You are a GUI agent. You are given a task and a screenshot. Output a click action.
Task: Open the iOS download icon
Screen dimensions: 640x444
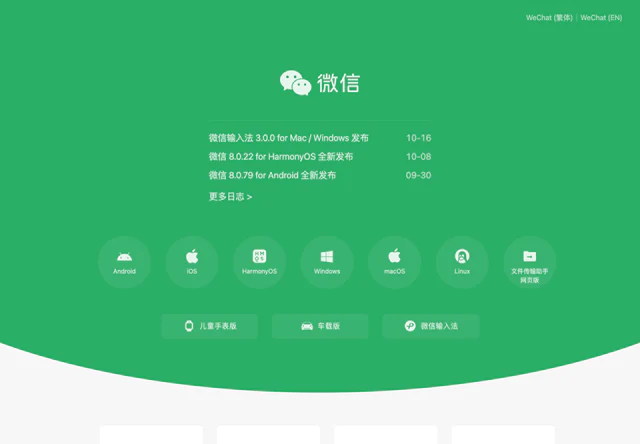192,262
